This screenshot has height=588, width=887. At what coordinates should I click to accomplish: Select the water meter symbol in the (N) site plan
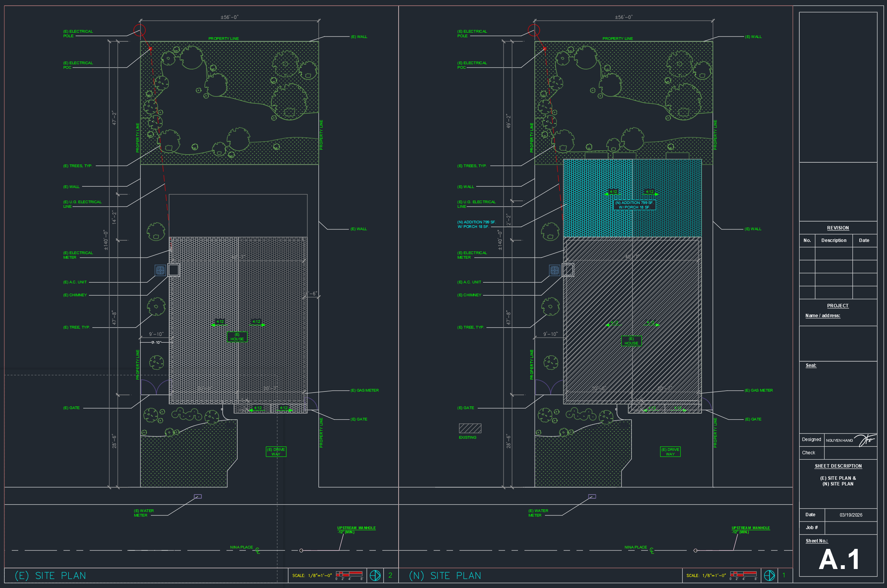click(x=592, y=496)
